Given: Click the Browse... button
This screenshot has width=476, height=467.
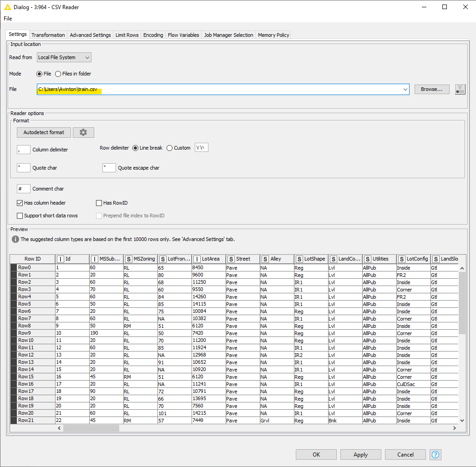Looking at the screenshot, I should pyautogui.click(x=432, y=89).
